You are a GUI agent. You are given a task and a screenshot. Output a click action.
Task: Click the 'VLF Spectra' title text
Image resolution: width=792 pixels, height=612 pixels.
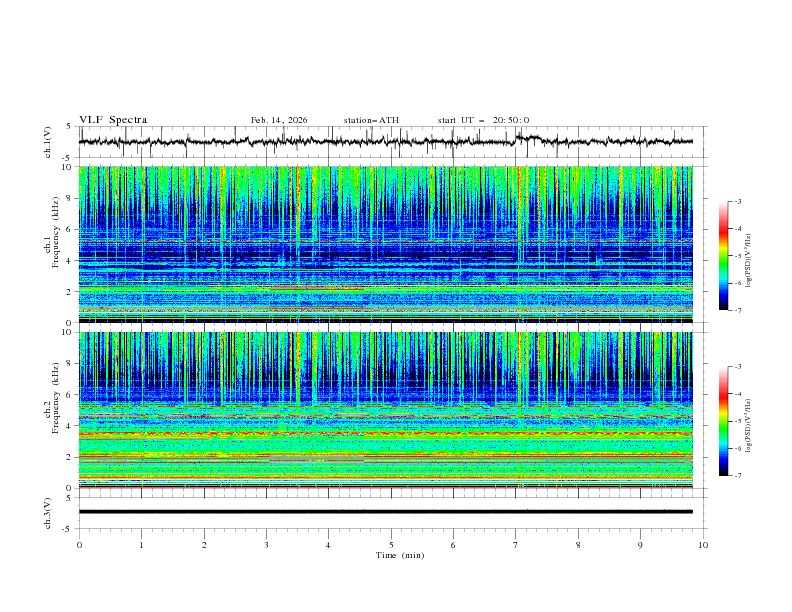(x=113, y=120)
